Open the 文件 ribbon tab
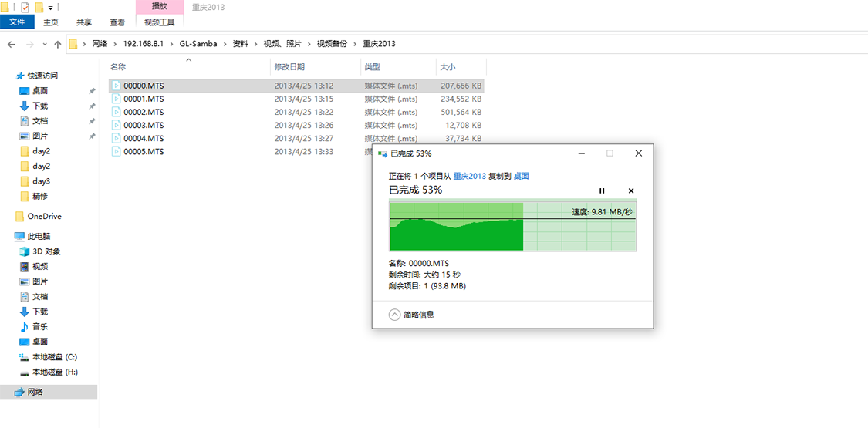The height and width of the screenshot is (428, 868). pos(17,22)
